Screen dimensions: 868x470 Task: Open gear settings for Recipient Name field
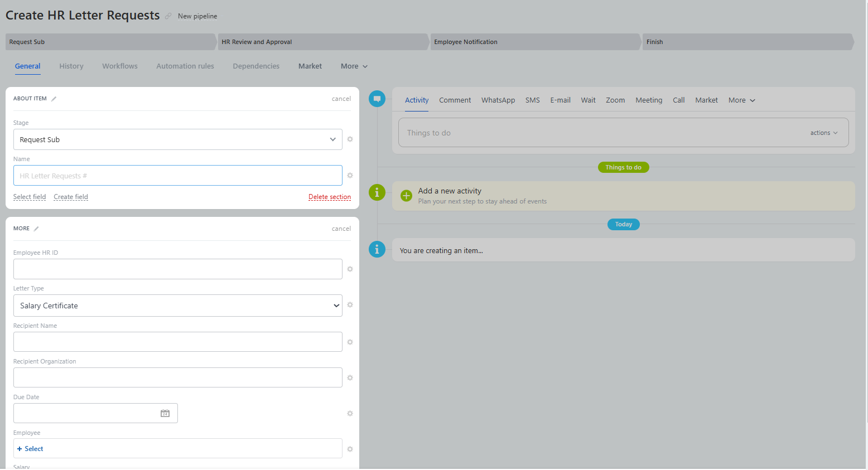coord(350,342)
